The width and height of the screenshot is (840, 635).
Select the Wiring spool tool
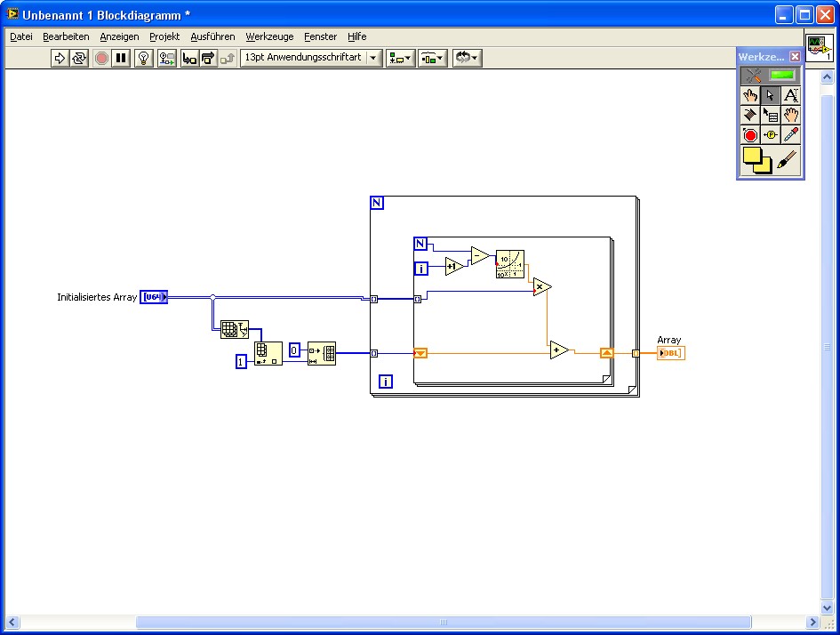coord(750,116)
